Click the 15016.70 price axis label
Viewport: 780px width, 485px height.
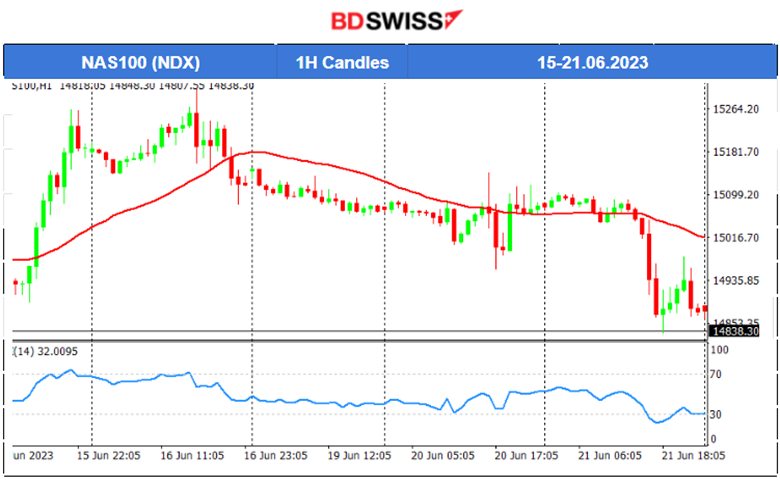point(736,238)
